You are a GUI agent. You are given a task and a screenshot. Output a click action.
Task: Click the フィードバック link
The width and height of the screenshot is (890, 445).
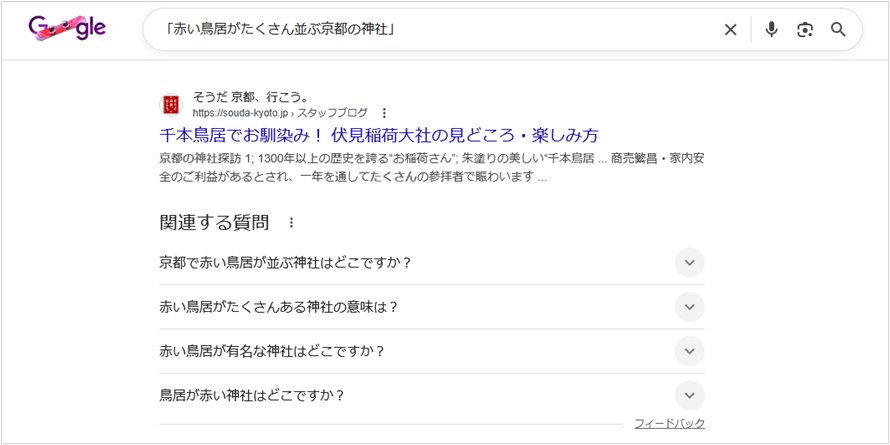point(669,424)
